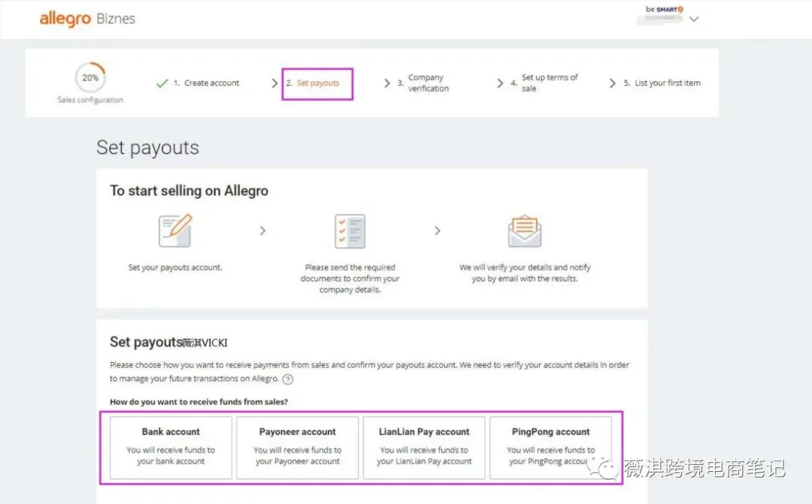Click the be SMART badge
Image resolution: width=812 pixels, height=504 pixels.
pyautogui.click(x=665, y=9)
